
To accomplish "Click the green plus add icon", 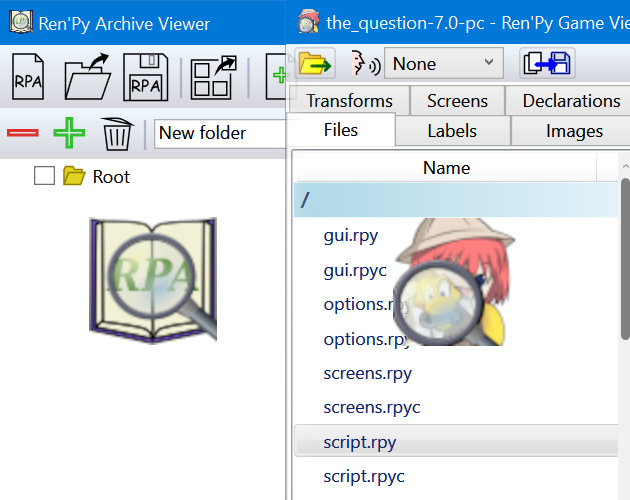I will pos(69,133).
